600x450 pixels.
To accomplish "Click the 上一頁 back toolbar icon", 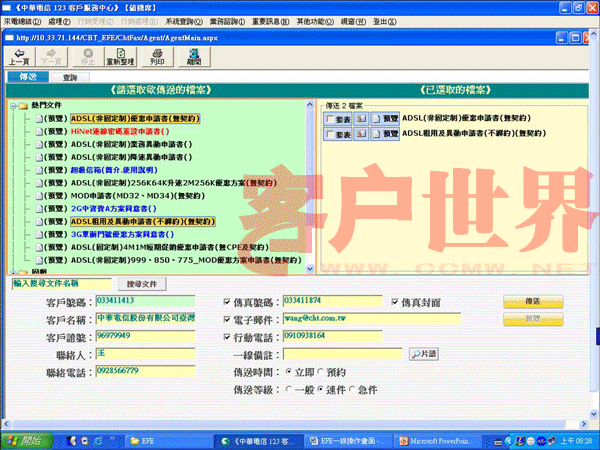I will click(x=18, y=55).
